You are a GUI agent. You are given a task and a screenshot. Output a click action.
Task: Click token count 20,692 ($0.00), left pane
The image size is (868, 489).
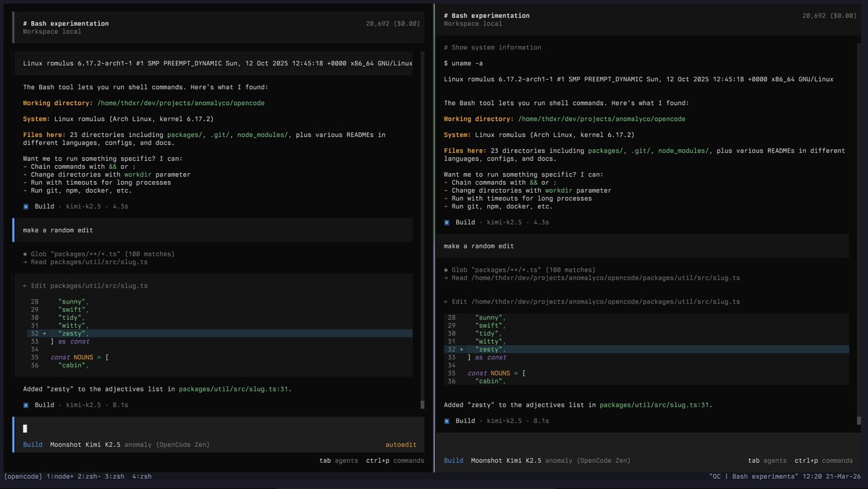[x=392, y=24]
